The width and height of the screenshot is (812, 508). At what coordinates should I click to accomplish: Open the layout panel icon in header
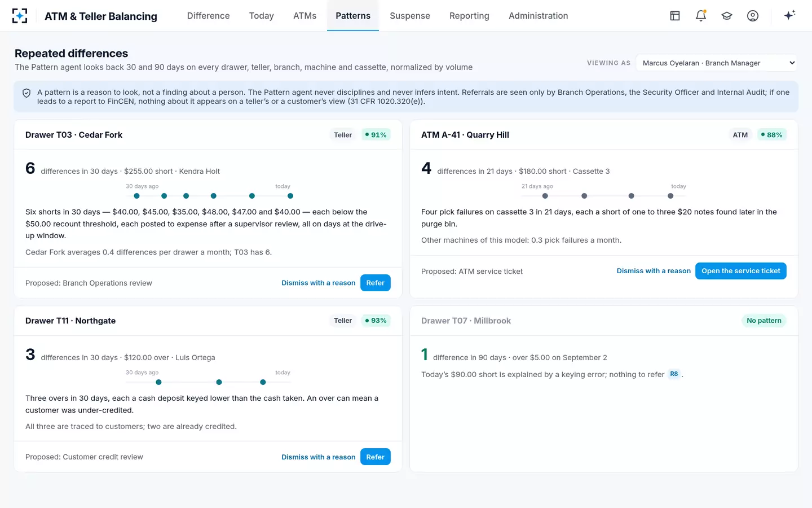coord(675,16)
